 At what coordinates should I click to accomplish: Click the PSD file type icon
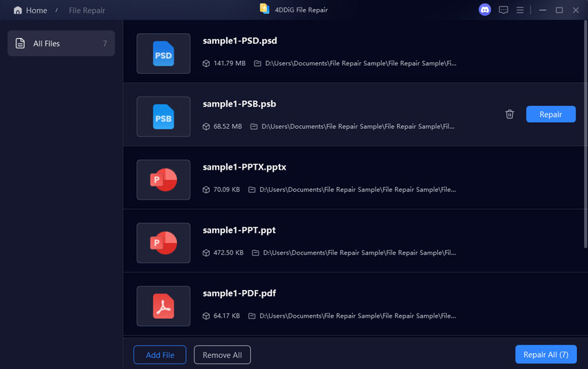(163, 54)
